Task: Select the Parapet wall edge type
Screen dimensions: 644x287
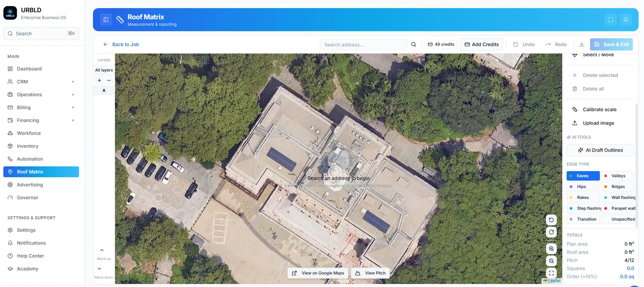Action: (619, 208)
